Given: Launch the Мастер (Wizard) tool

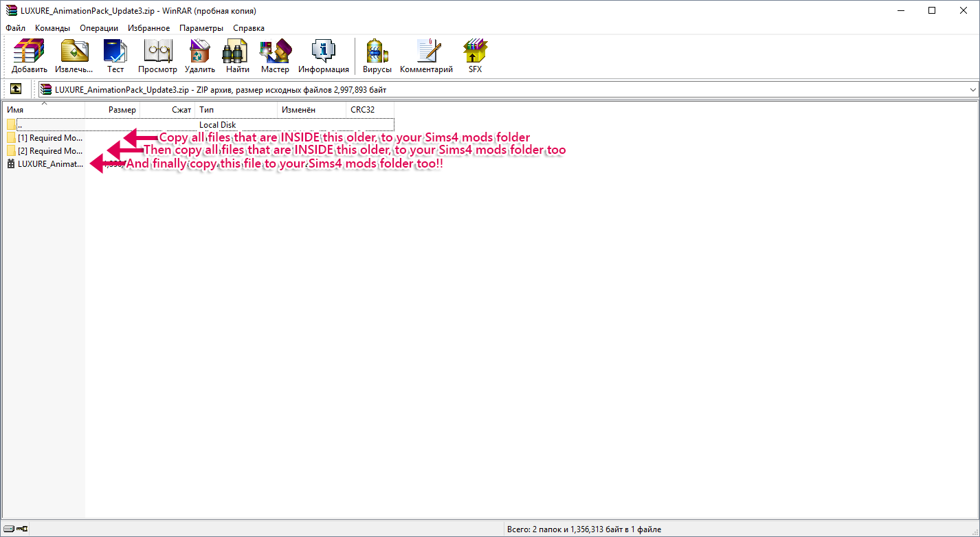Looking at the screenshot, I should pos(275,56).
